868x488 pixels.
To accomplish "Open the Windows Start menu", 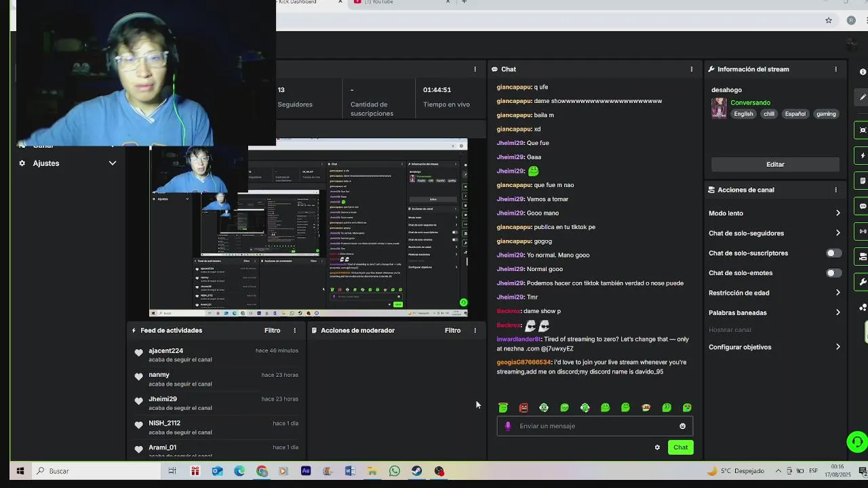I will tap(20, 471).
